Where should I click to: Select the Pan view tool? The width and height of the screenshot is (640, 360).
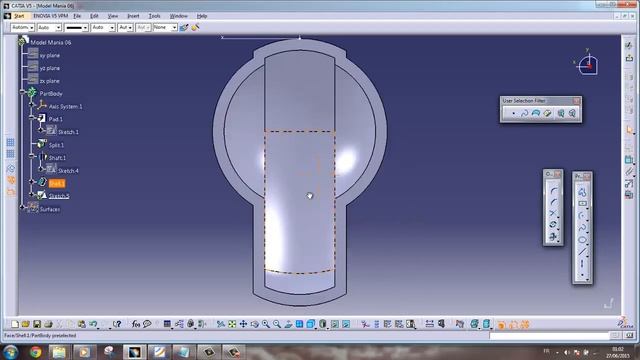coord(243,324)
